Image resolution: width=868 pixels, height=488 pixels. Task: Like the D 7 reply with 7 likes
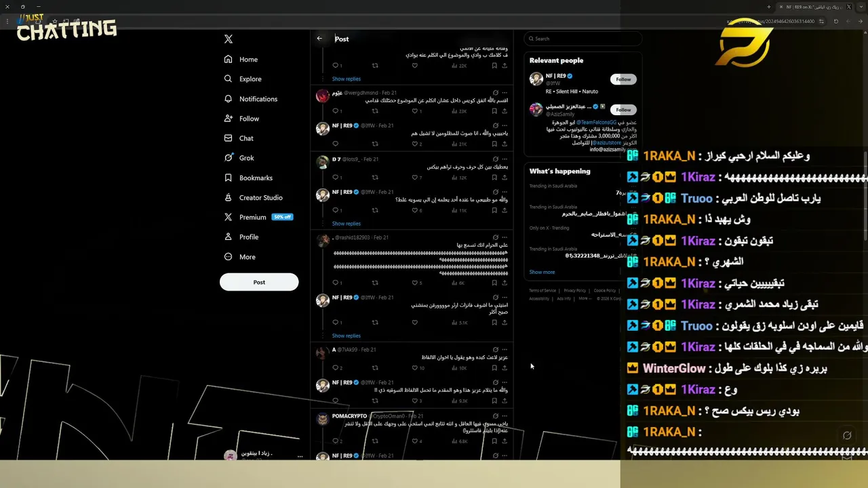(415, 178)
